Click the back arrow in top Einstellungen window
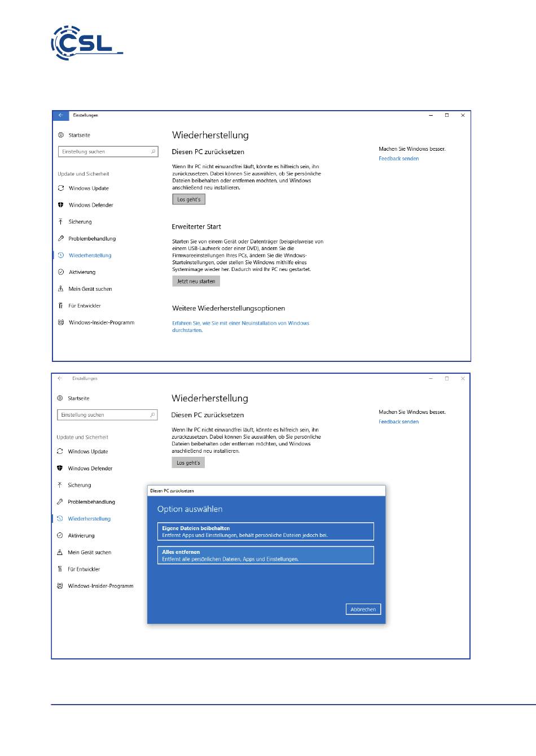 point(61,115)
